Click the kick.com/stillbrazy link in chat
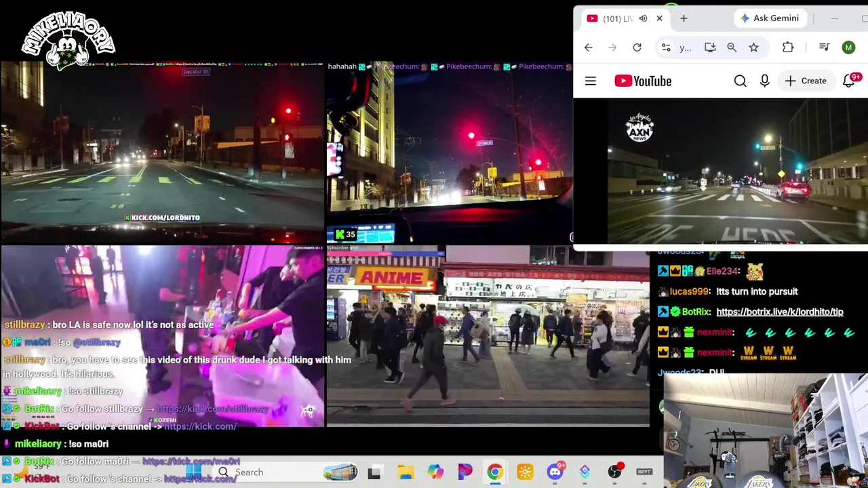The width and height of the screenshot is (868, 488). 212,409
